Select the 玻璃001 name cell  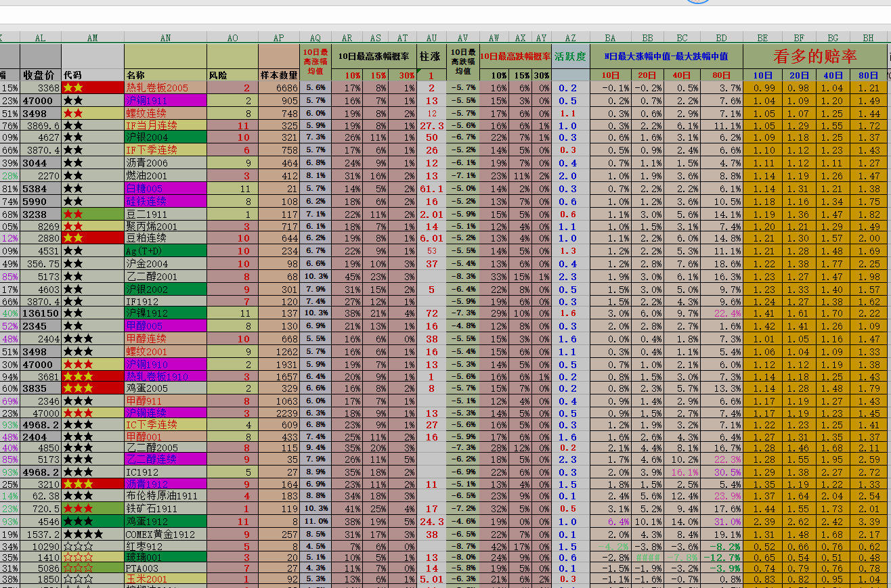pos(165,558)
